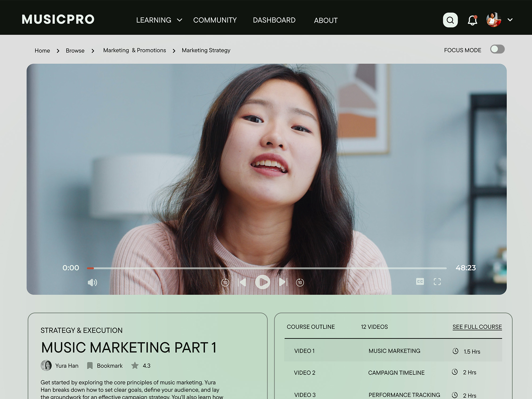Image resolution: width=532 pixels, height=399 pixels.
Task: Open the search icon in header
Action: (x=450, y=20)
